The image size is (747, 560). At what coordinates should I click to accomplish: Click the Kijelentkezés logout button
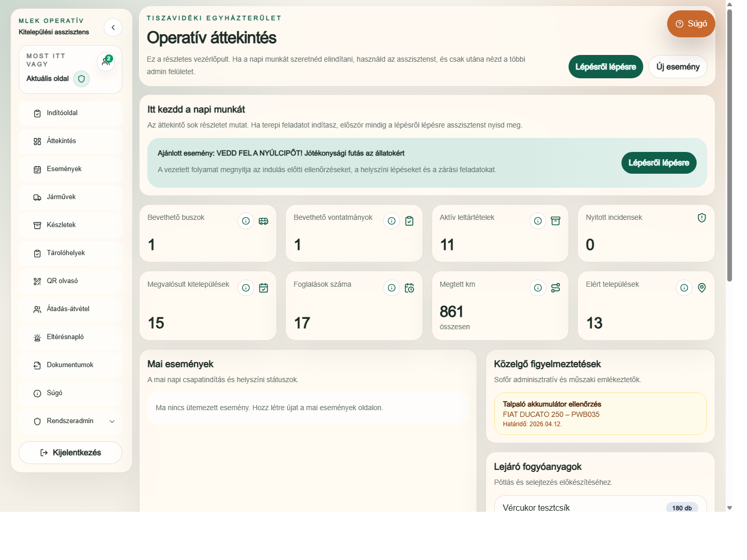[71, 453]
